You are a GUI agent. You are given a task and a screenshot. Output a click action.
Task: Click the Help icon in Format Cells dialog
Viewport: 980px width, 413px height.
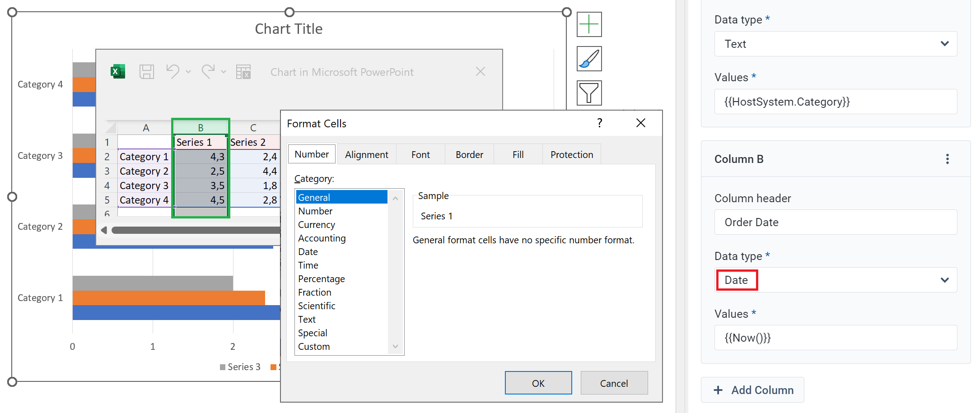point(600,123)
